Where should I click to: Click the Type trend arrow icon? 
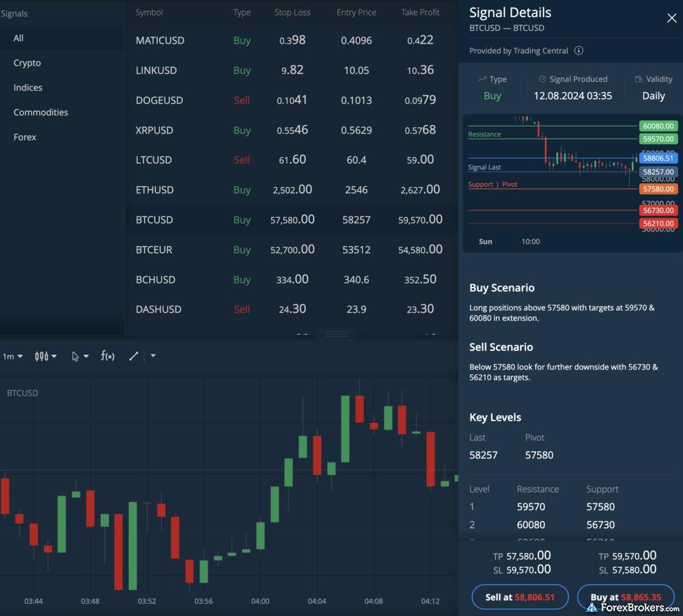(482, 79)
